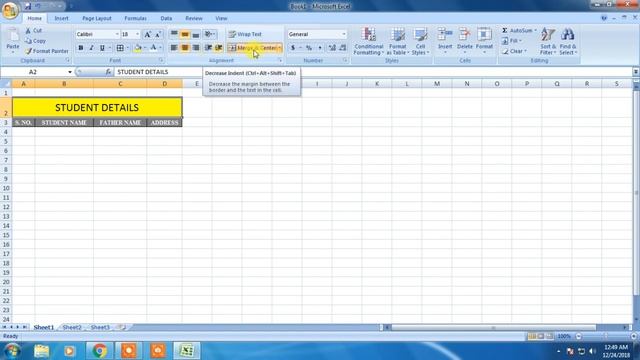Apply the Font Color

(x=153, y=48)
